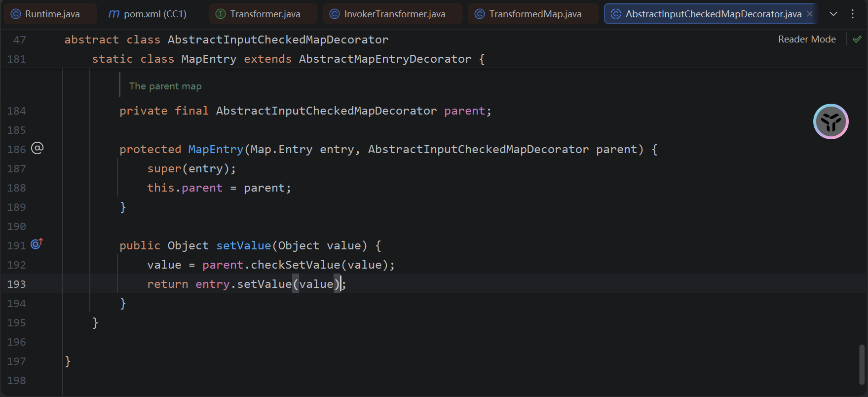The image size is (868, 397).
Task: Click 'private final' on line 184
Action: 164,111
